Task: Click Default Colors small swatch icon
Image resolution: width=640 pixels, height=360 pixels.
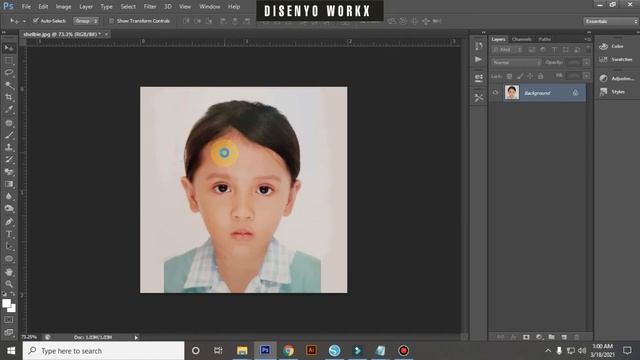Action: click(4, 293)
